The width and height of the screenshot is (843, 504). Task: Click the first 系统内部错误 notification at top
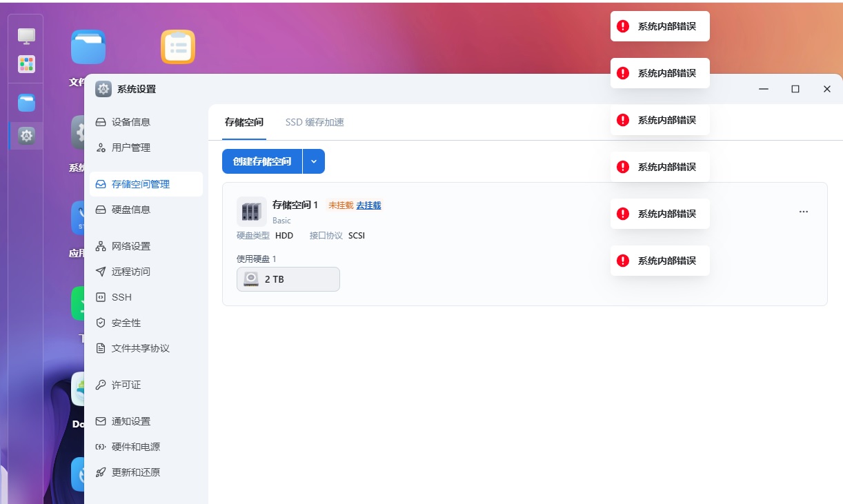pos(660,26)
